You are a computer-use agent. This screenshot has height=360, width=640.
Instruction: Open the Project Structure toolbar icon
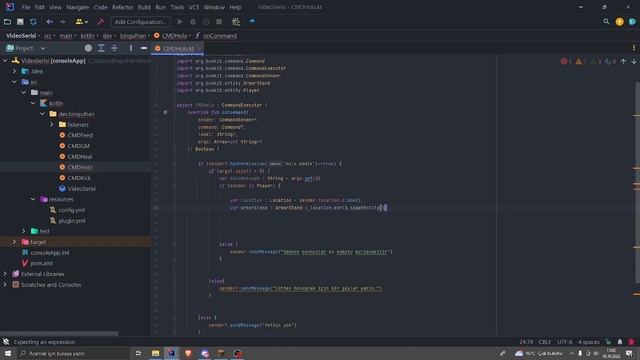[x=236, y=22]
